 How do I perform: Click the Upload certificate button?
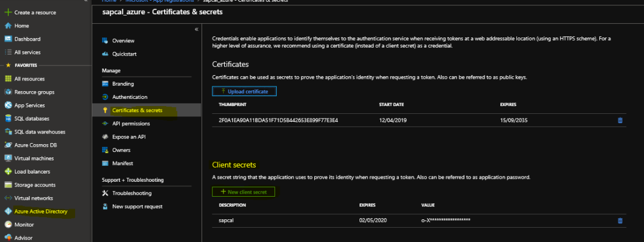pyautogui.click(x=244, y=91)
